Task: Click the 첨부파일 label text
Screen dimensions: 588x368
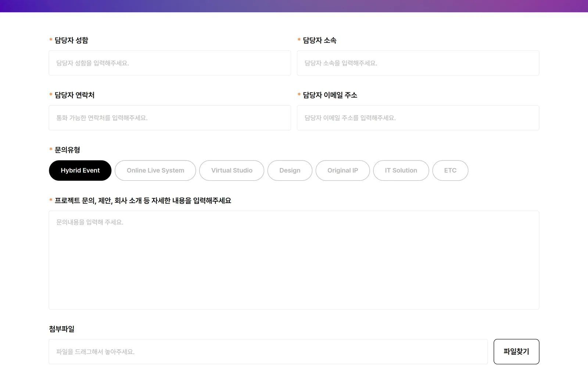Action: click(62, 329)
